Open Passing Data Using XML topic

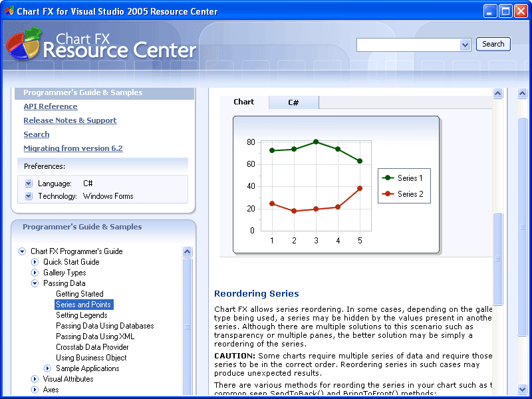click(95, 336)
